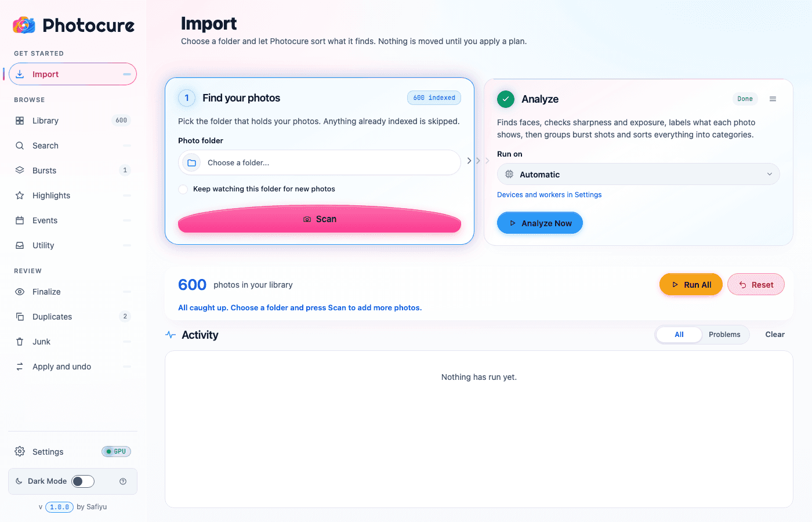812x522 pixels.
Task: Click the Search magnifier icon
Action: click(20, 146)
